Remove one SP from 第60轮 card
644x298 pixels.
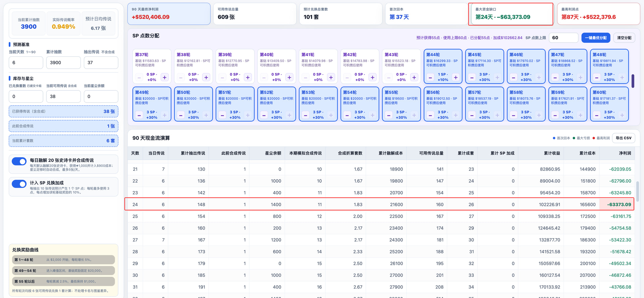(597, 115)
